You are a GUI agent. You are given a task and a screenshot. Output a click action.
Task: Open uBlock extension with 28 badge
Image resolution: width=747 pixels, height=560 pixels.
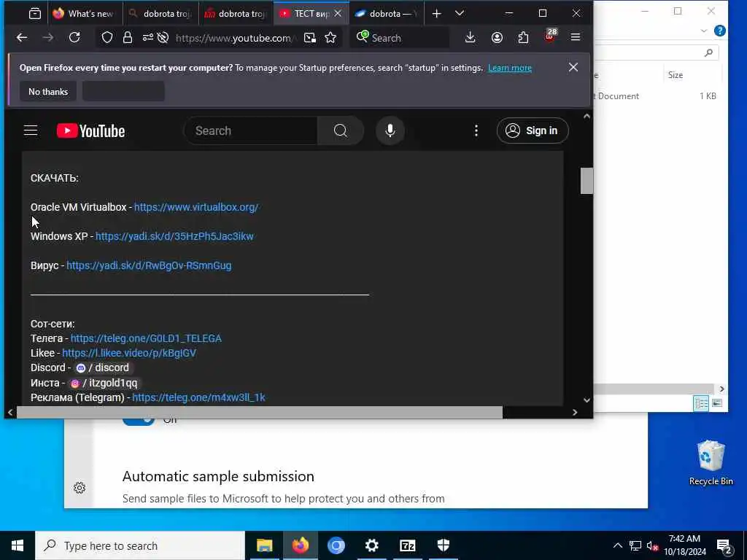click(x=550, y=36)
